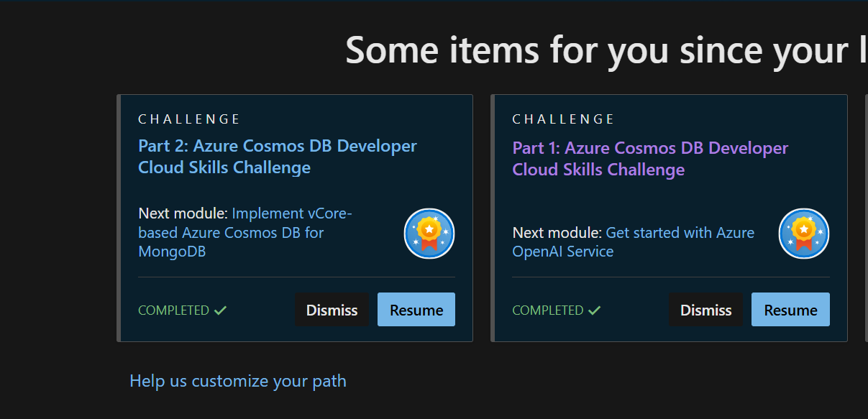Click CHALLENGE label on Part 1 card
The height and width of the screenshot is (419, 868).
563,119
